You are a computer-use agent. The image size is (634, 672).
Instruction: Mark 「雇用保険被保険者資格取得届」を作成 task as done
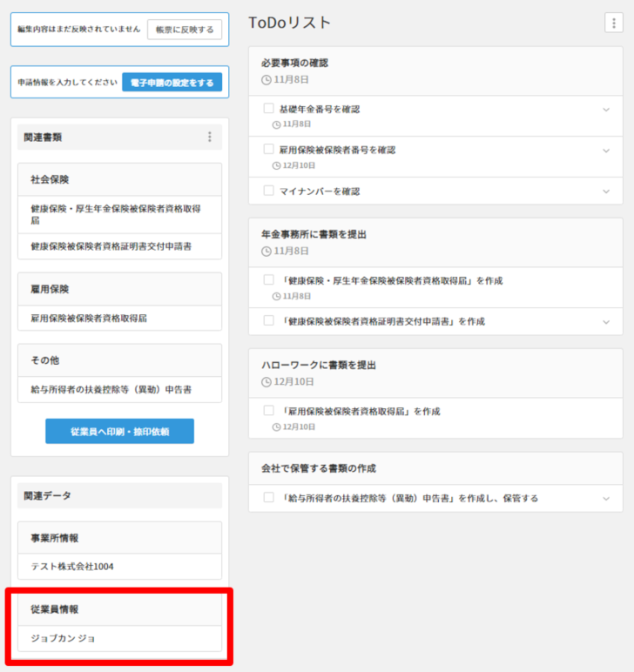[269, 410]
